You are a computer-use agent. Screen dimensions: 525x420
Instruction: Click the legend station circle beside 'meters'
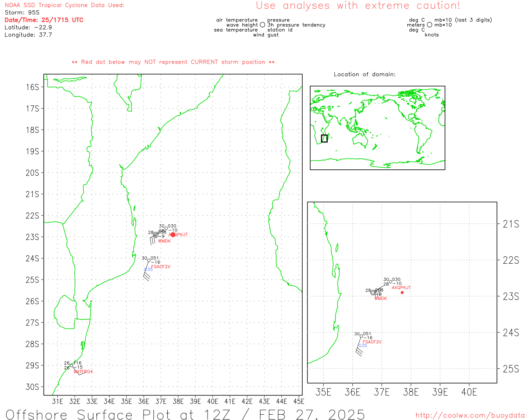pyautogui.click(x=429, y=25)
